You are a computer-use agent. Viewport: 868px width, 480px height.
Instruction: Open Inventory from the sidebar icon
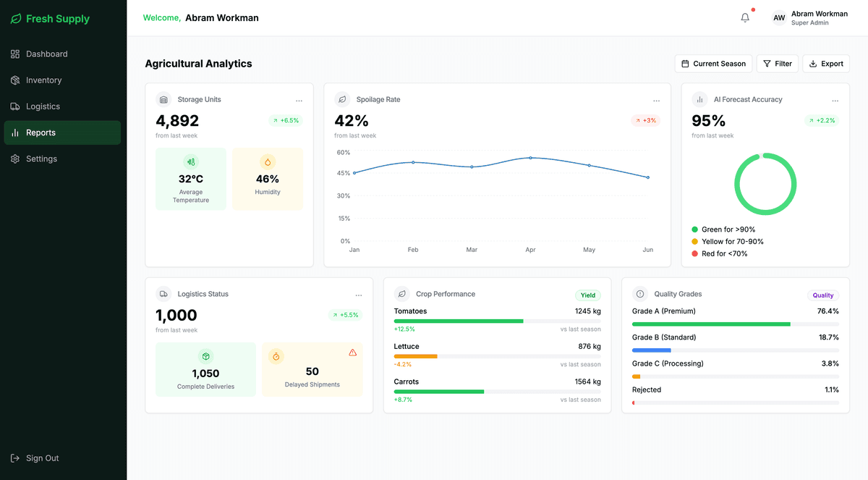(x=14, y=80)
